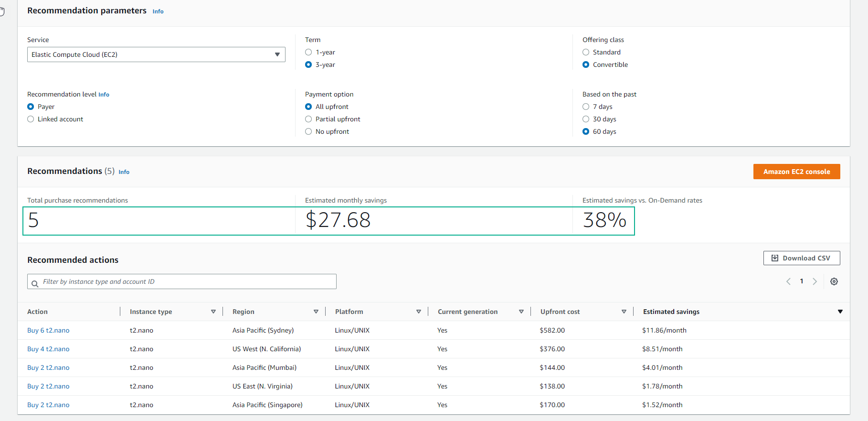Click Asia Pacific (Sydney) region cell
Image resolution: width=868 pixels, height=421 pixels.
click(263, 330)
